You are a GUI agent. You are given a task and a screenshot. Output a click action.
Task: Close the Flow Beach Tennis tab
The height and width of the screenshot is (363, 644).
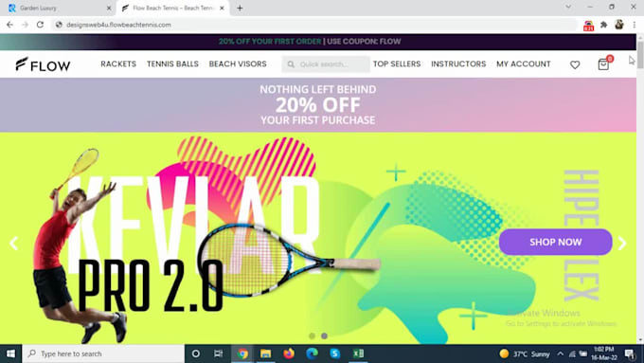[x=222, y=8]
